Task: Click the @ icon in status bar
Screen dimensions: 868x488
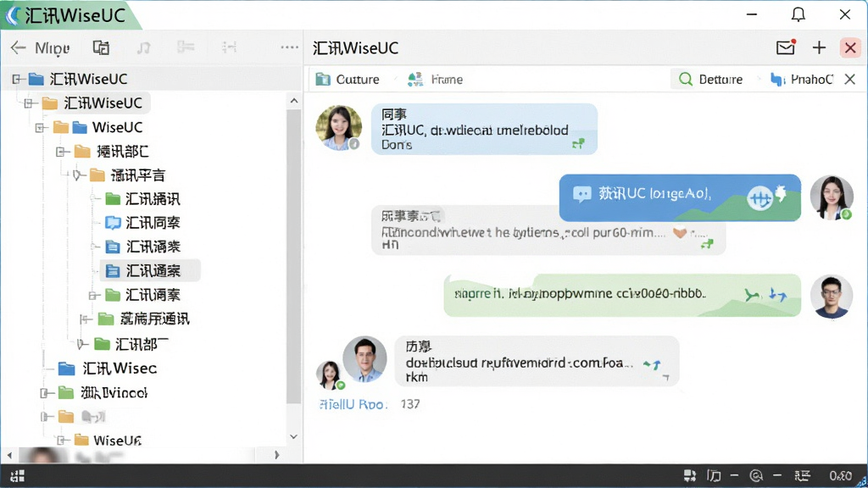Action: [x=756, y=476]
